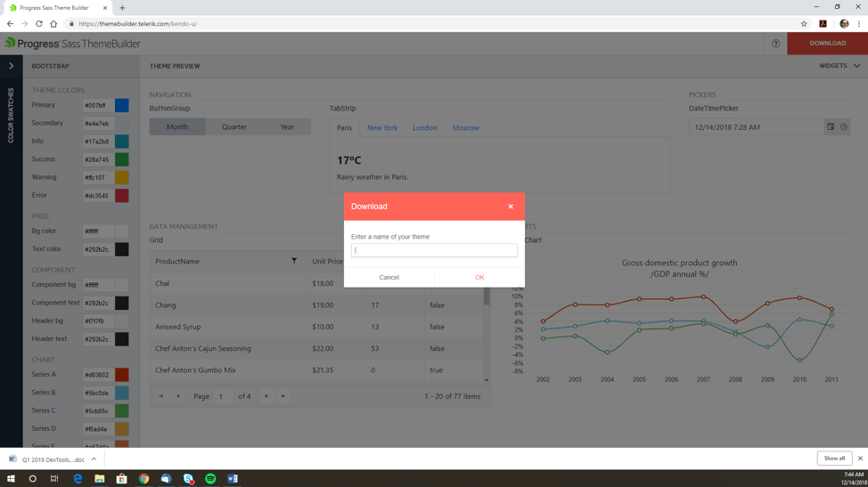Viewport: 868px width, 487px height.
Task: Select the Quarter button in ButtonGroup
Action: point(234,126)
